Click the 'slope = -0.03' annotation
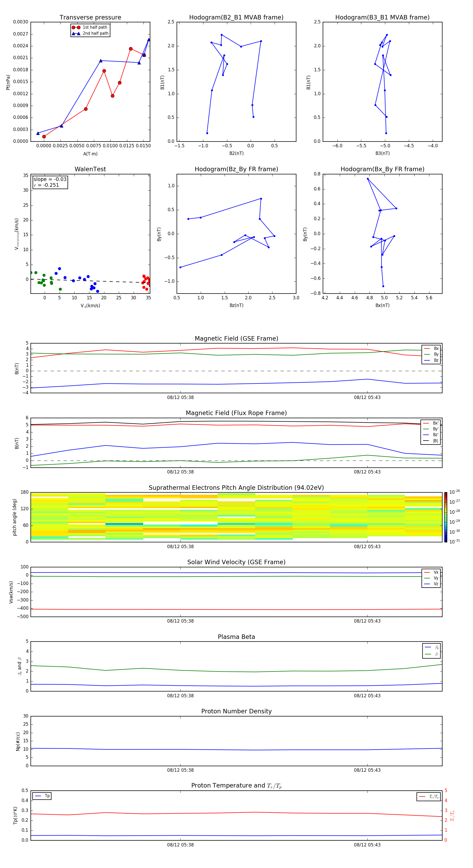473x868 pixels. (x=50, y=179)
